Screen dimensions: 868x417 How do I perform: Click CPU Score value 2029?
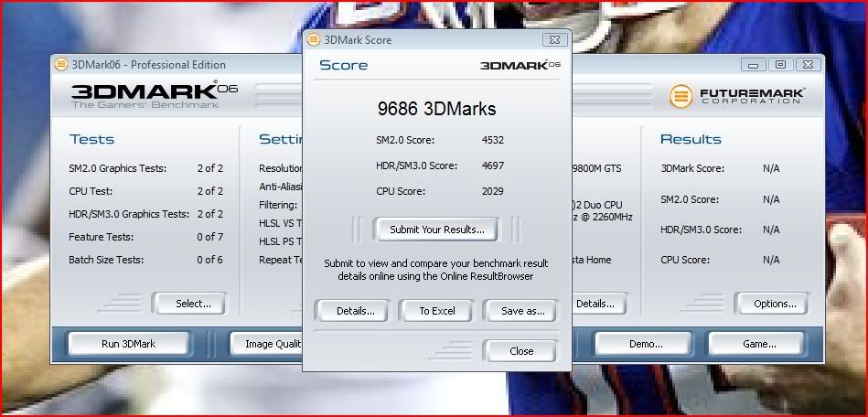(493, 192)
